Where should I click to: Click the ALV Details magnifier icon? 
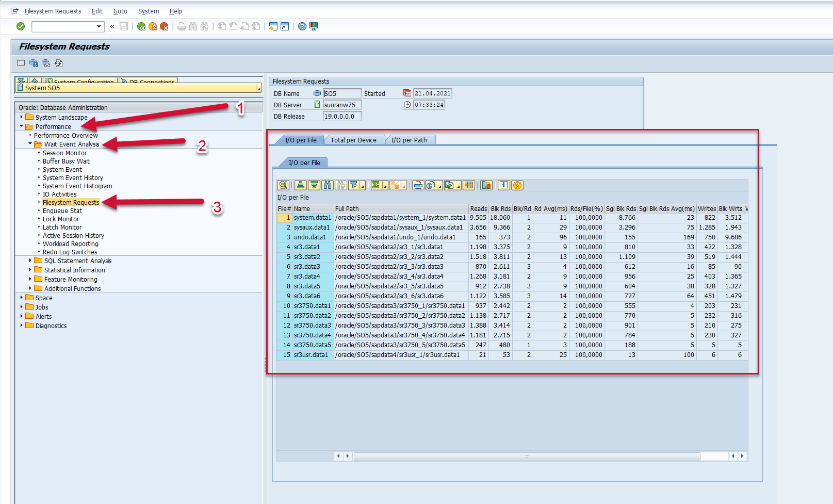pyautogui.click(x=283, y=185)
